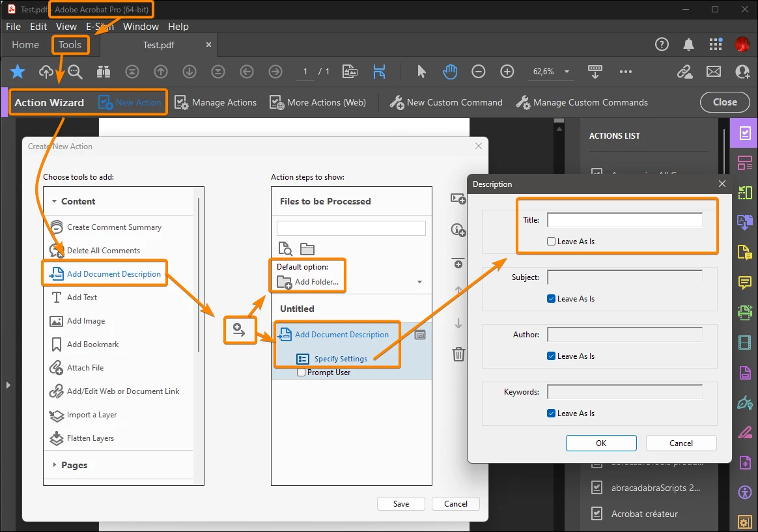Move step down arrow icon

458,323
